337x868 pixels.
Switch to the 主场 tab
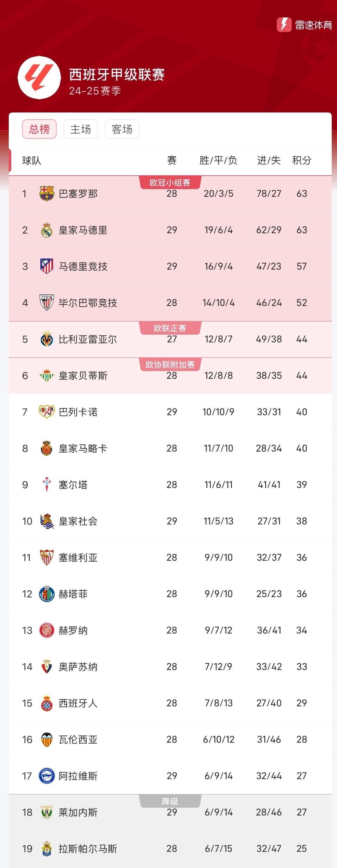(x=81, y=129)
